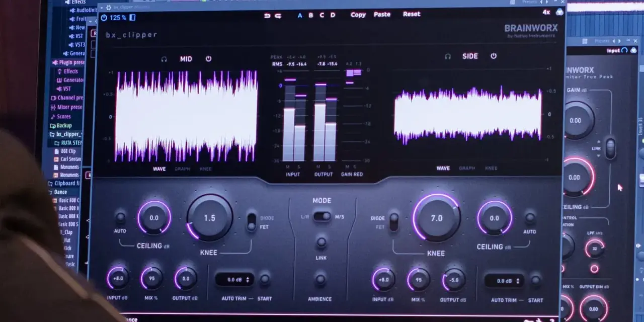Image resolution: width=644 pixels, height=322 pixels.
Task: Click the SIDE OUTPUT dB knob -5.0
Action: (x=454, y=280)
